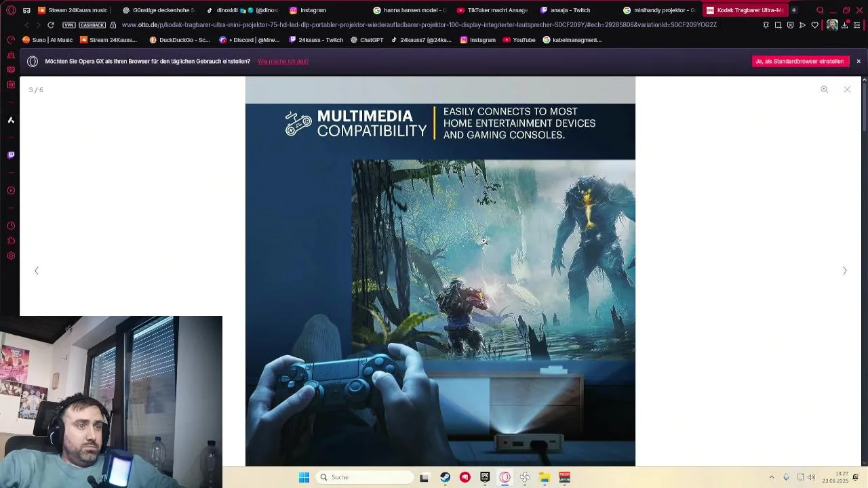The height and width of the screenshot is (488, 868).
Task: Open ChatGPT bookmark
Action: click(367, 40)
